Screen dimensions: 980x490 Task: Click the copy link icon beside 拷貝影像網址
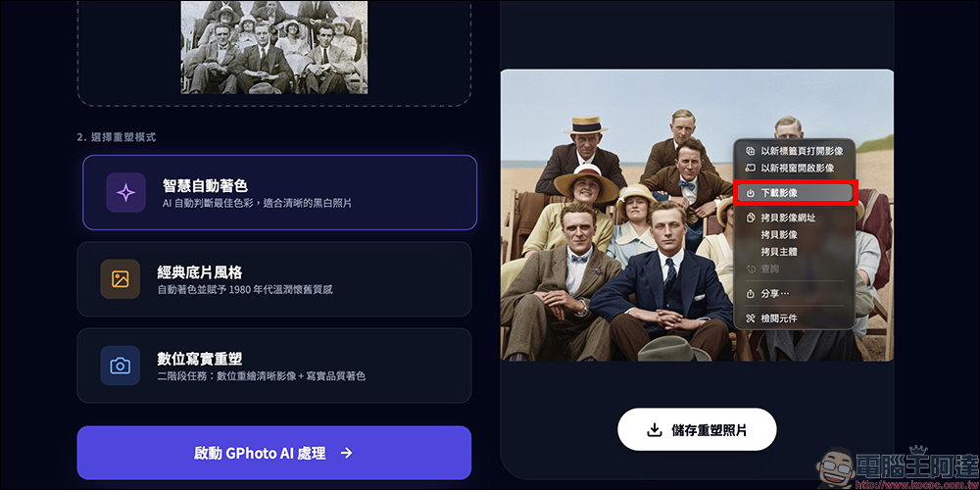click(751, 218)
